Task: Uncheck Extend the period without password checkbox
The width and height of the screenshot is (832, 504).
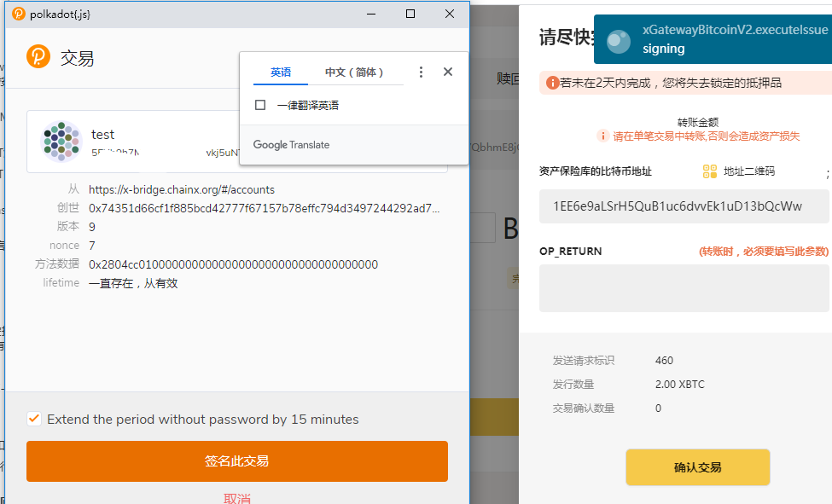Action: coord(34,419)
